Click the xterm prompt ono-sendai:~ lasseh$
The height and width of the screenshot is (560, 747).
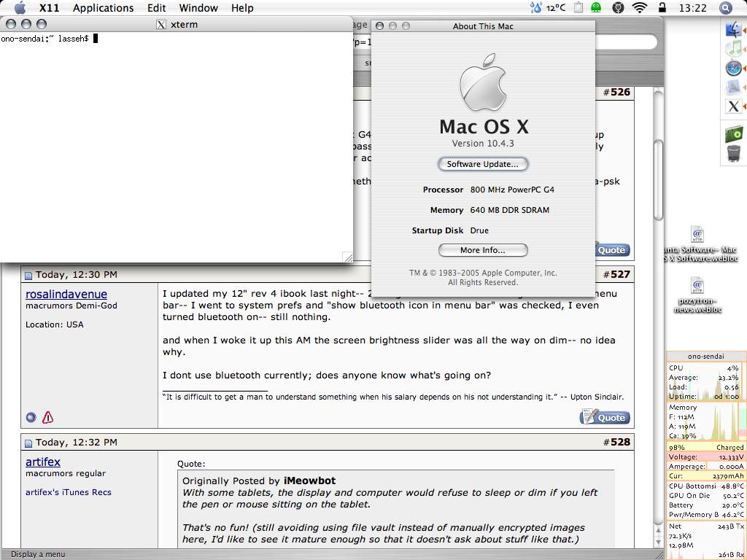pos(44,39)
